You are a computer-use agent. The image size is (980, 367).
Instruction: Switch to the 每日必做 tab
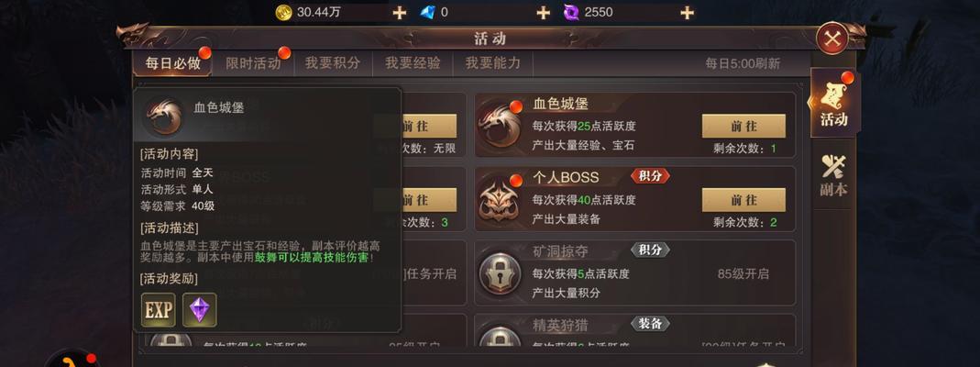pos(173,63)
